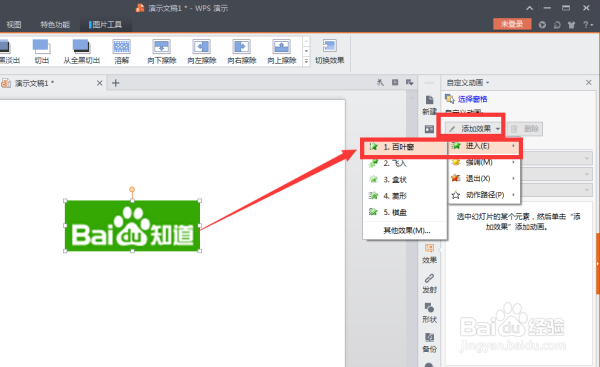Open the first greyed combo box under 添加效果
This screenshot has width=600, height=367.
(x=556, y=158)
